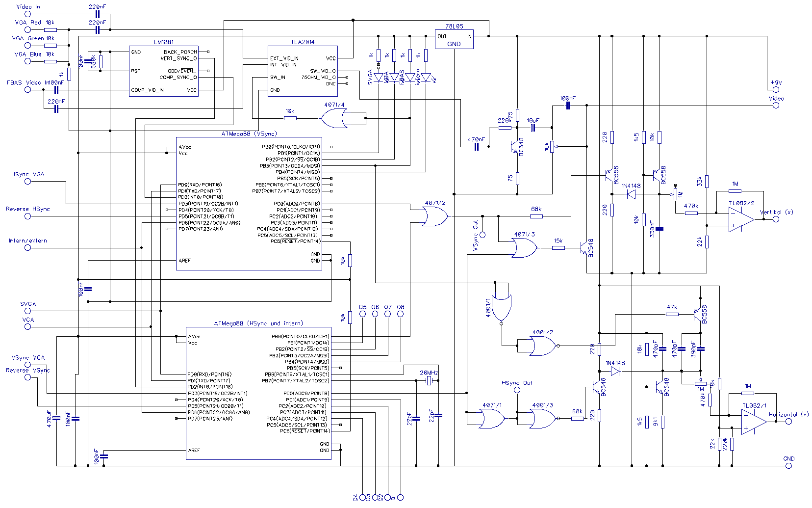Click the 4001/2 NOR gate symbol
Image resolution: width=812 pixels, height=508 pixels.
click(x=541, y=346)
